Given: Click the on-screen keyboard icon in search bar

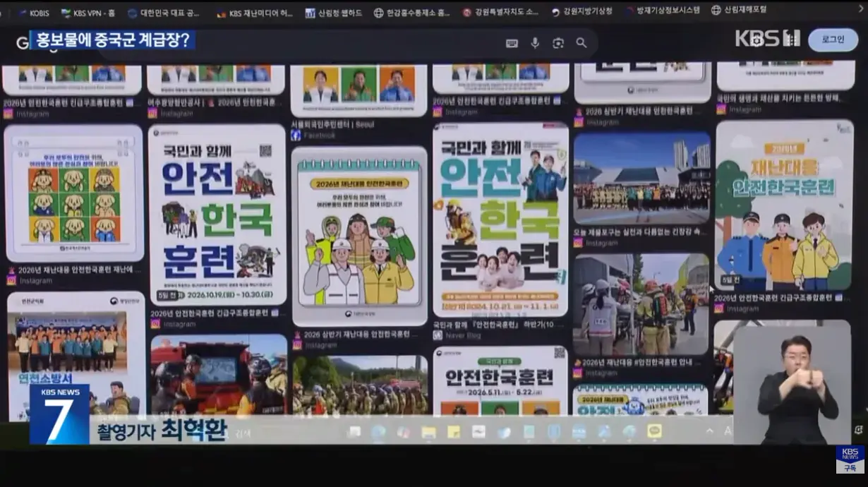Looking at the screenshot, I should (x=512, y=43).
